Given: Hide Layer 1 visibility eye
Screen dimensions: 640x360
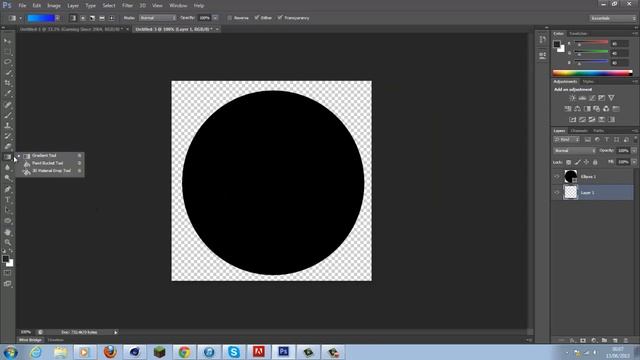Looking at the screenshot, I should point(556,192).
